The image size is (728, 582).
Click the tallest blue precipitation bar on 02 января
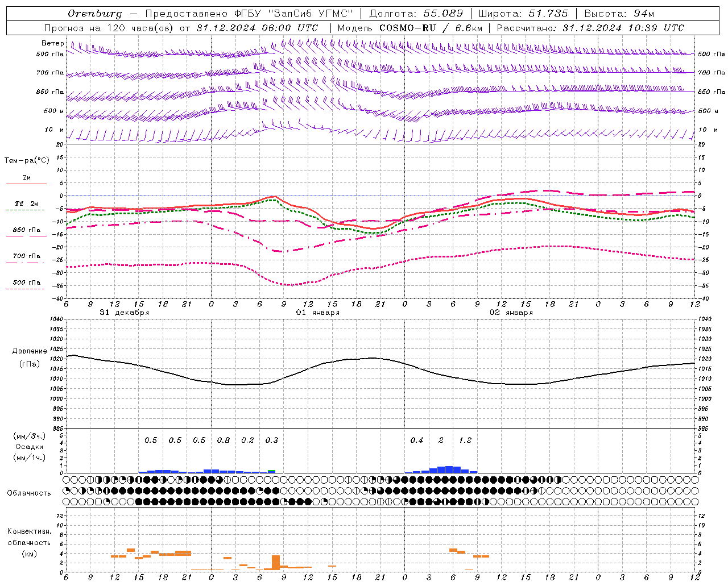pos(449,469)
